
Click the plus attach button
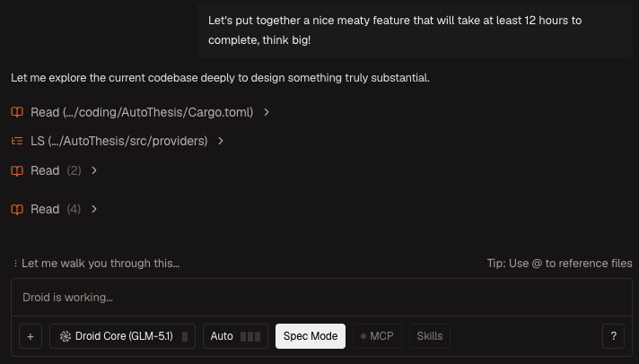[x=31, y=336]
